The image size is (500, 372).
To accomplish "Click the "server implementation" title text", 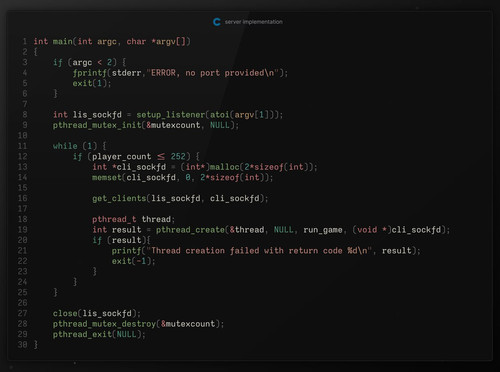I will (x=254, y=22).
